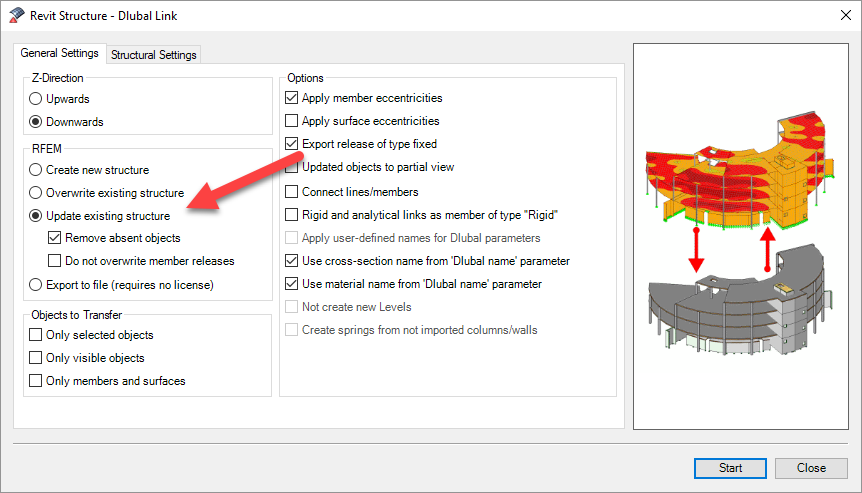Open the General Settings tab
This screenshot has width=862, height=493.
tap(59, 53)
